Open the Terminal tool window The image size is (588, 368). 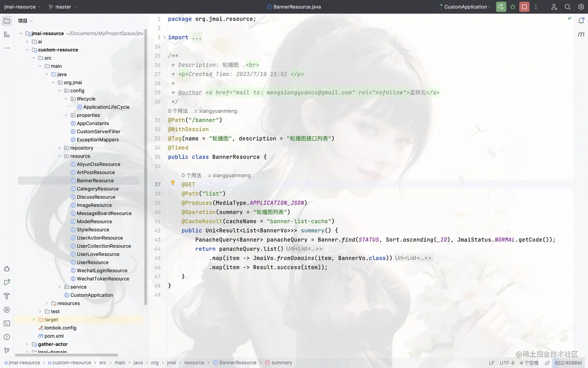pos(7,323)
